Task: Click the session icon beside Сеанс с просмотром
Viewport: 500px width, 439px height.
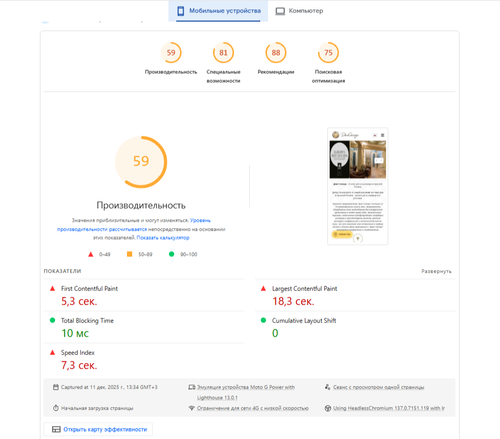Action: 327,387
